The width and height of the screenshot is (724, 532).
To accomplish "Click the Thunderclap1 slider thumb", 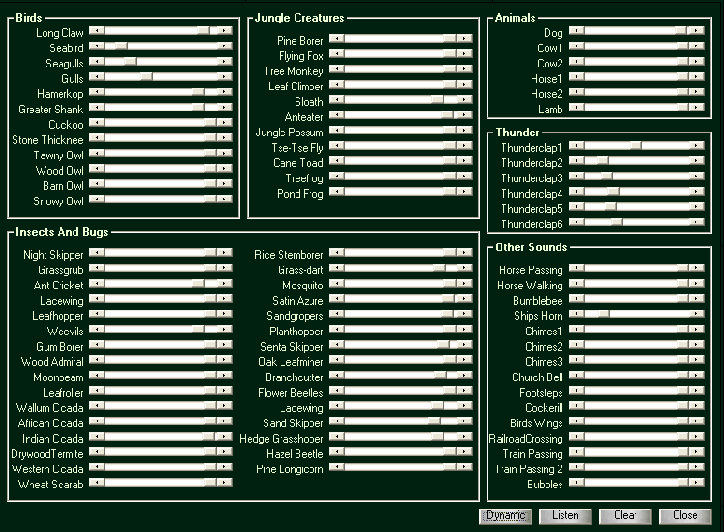I will (x=636, y=145).
